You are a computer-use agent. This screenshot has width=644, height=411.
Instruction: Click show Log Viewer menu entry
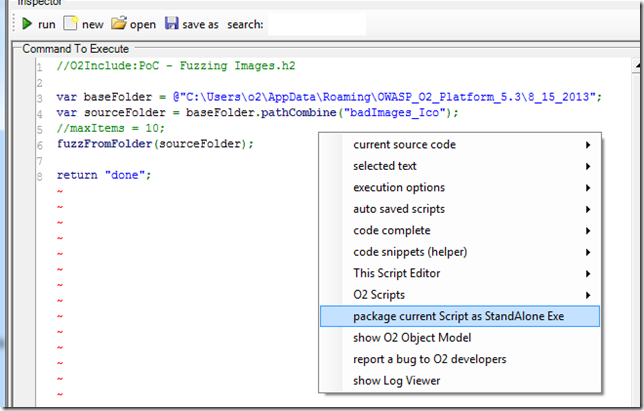[x=396, y=380]
